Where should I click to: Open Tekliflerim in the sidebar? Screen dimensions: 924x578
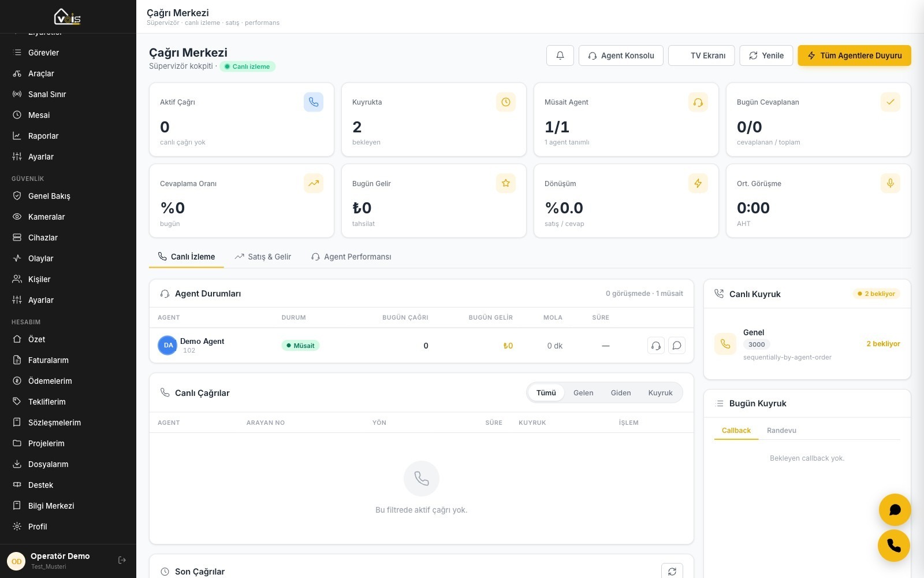68,402
